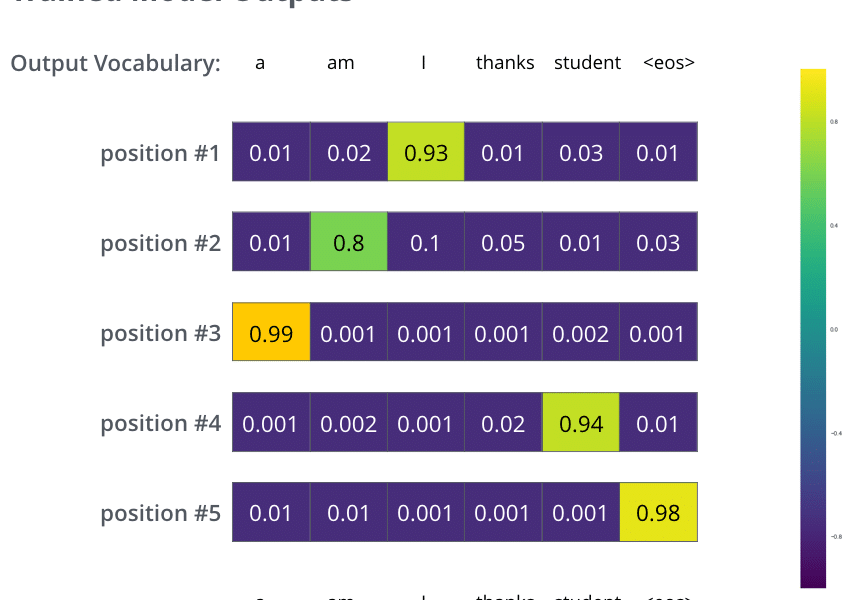Click the 0.94 cell in position #4
Viewport: 859px width, 600px height.
tap(581, 422)
